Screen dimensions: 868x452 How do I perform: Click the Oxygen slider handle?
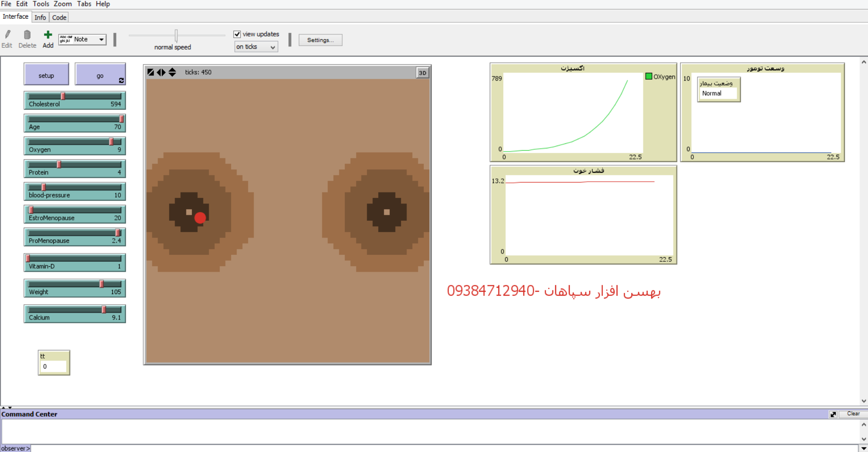(x=111, y=142)
